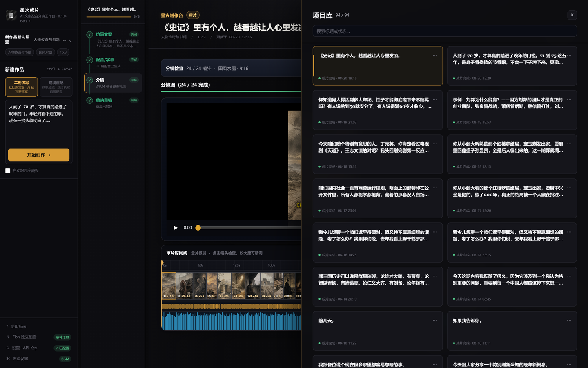Click the 剪映草稿 step checkmark icon

point(89,100)
